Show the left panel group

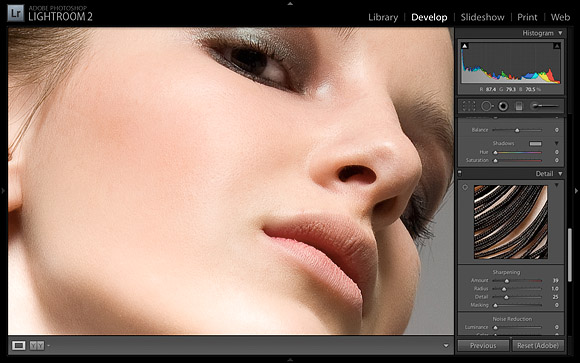pyautogui.click(x=3, y=191)
